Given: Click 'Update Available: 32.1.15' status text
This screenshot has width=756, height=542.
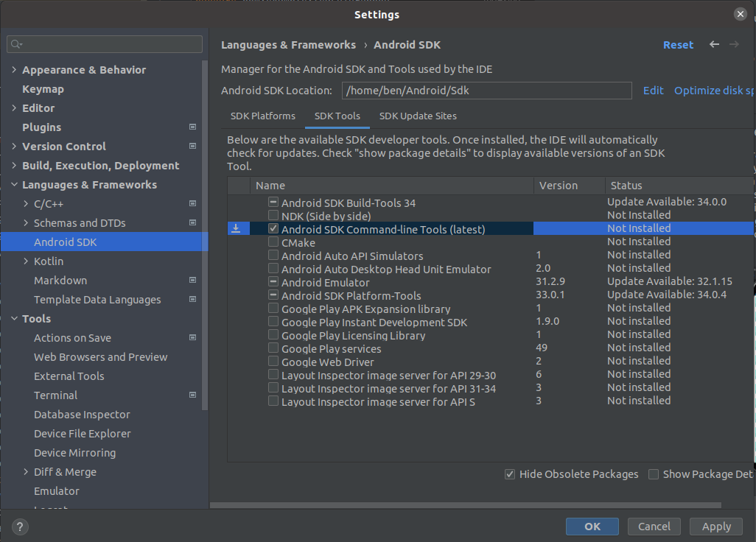Looking at the screenshot, I should click(670, 281).
